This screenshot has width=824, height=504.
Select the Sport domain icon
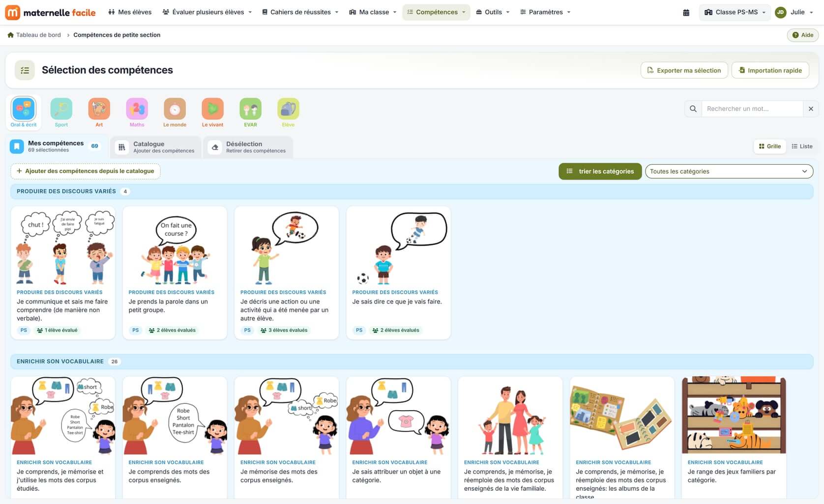click(61, 109)
